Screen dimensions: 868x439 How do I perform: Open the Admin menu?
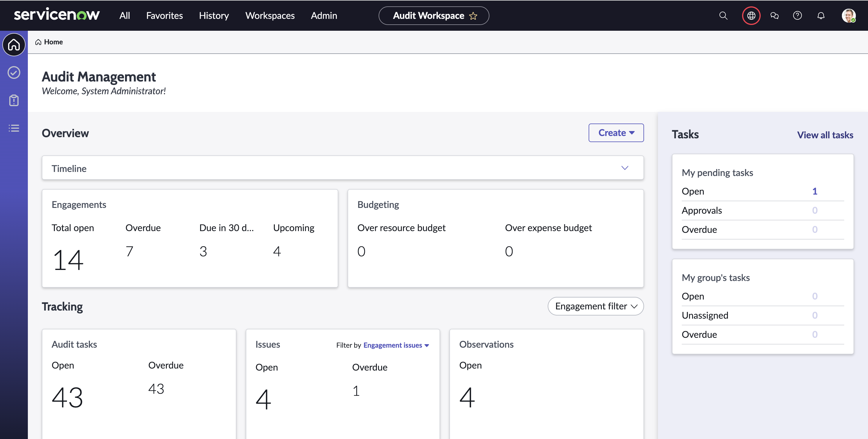click(324, 15)
